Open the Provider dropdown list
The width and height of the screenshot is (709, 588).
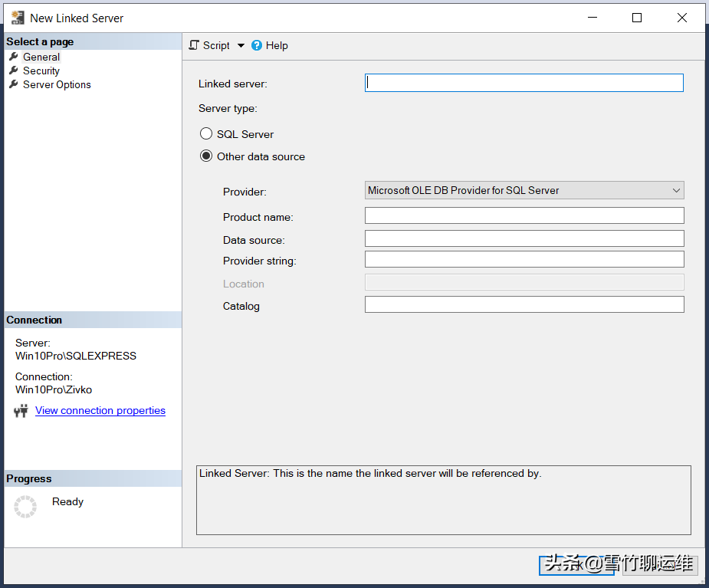click(x=676, y=190)
